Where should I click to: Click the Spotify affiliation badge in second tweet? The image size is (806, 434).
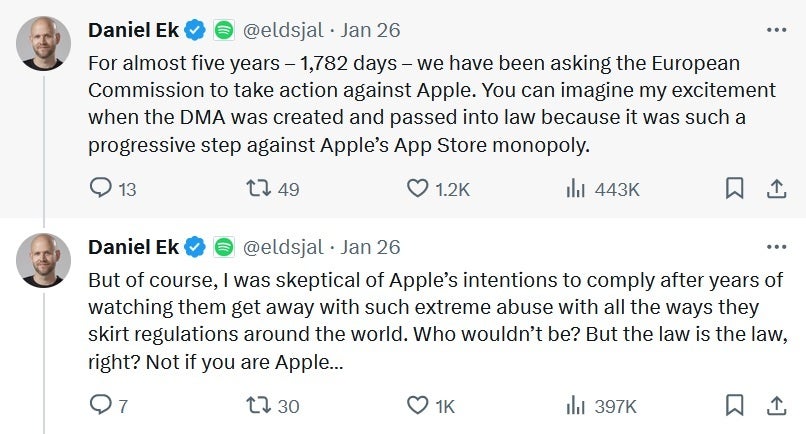click(x=224, y=246)
